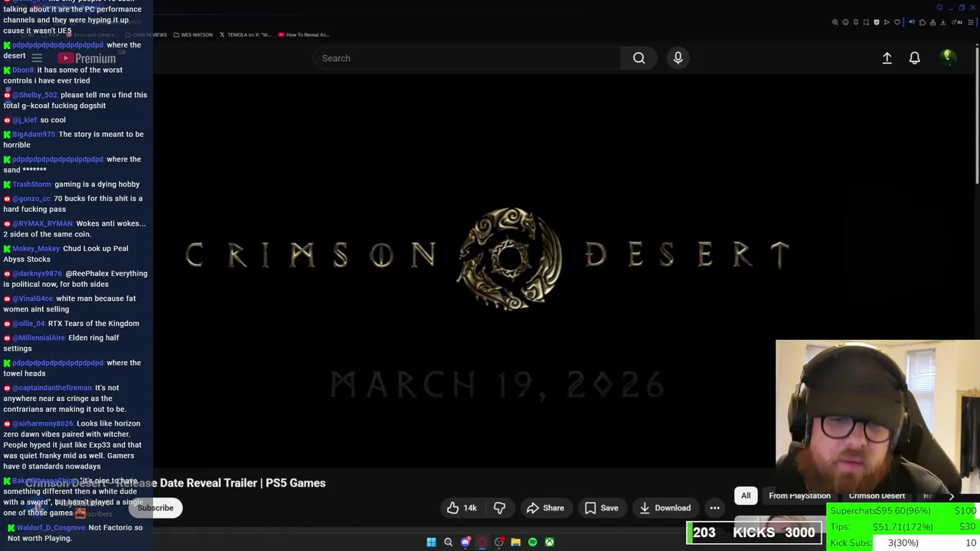
Task: Click the Superchats goal bar at 96%
Action: pos(903,510)
